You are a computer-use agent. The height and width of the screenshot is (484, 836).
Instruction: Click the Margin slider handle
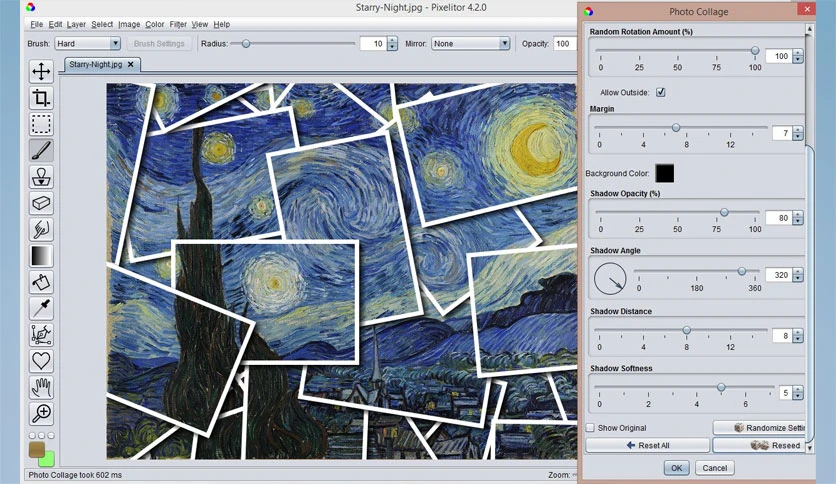(676, 128)
